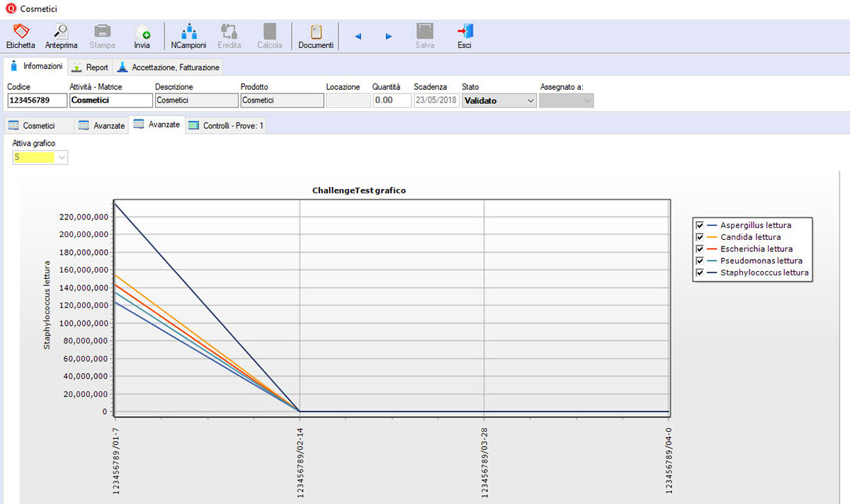Hide the Candida lettura line
The width and height of the screenshot is (850, 504).
699,237
